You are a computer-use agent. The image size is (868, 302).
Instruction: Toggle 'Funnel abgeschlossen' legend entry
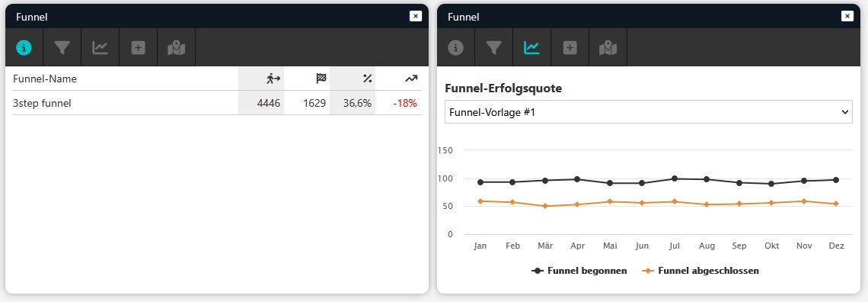point(700,271)
